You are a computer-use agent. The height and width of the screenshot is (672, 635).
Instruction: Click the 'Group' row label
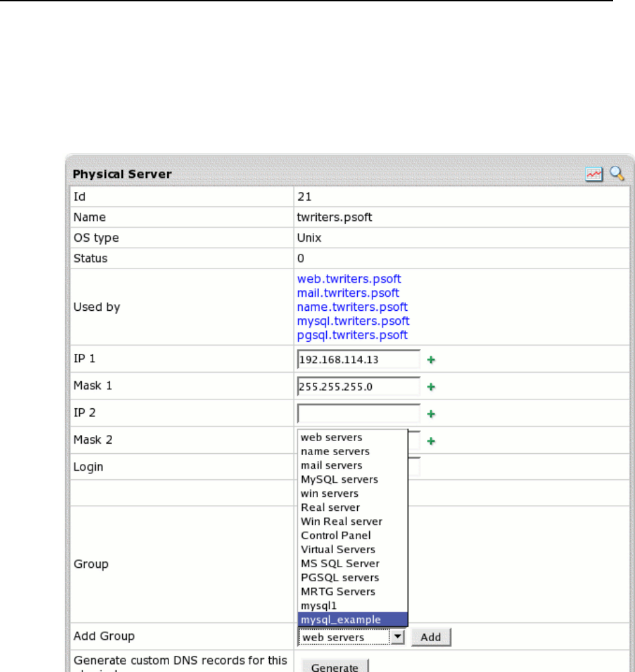(x=91, y=564)
